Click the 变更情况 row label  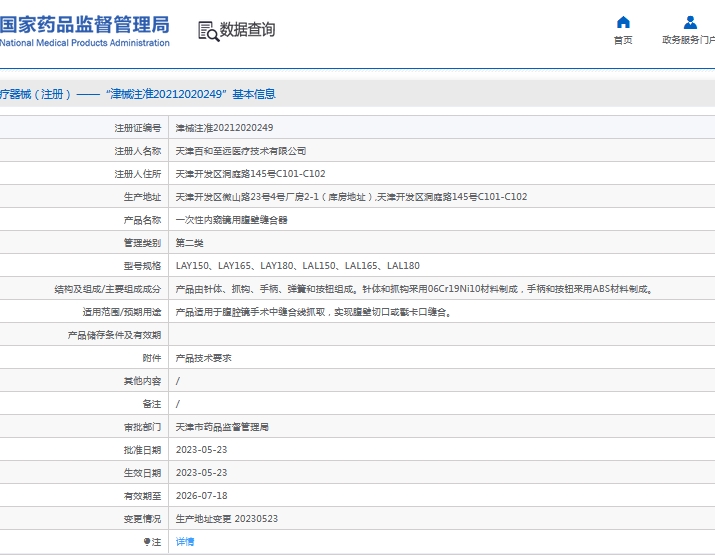click(142, 519)
